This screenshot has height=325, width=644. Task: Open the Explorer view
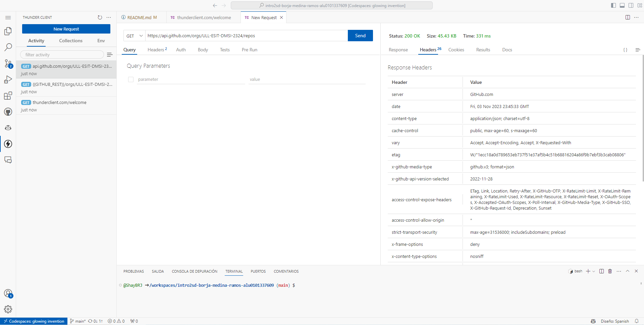pyautogui.click(x=8, y=31)
